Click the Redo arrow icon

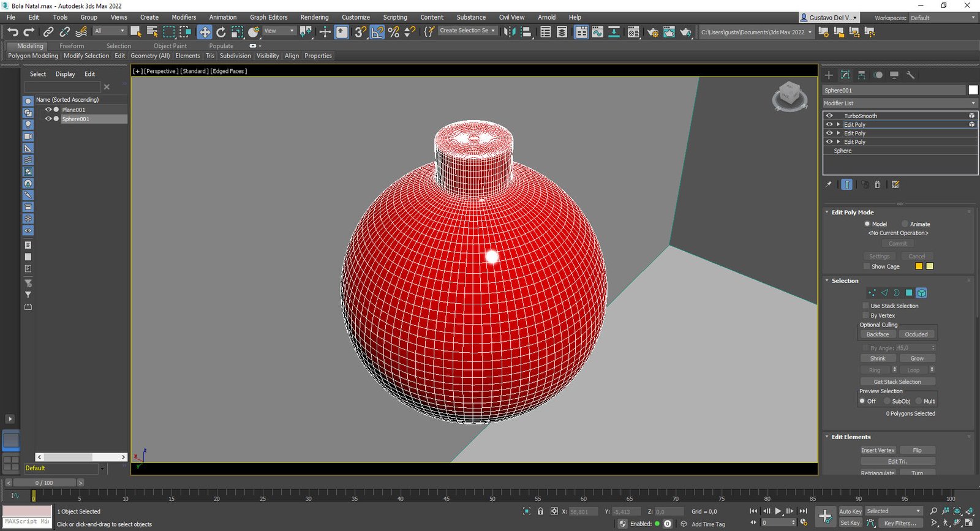(29, 32)
